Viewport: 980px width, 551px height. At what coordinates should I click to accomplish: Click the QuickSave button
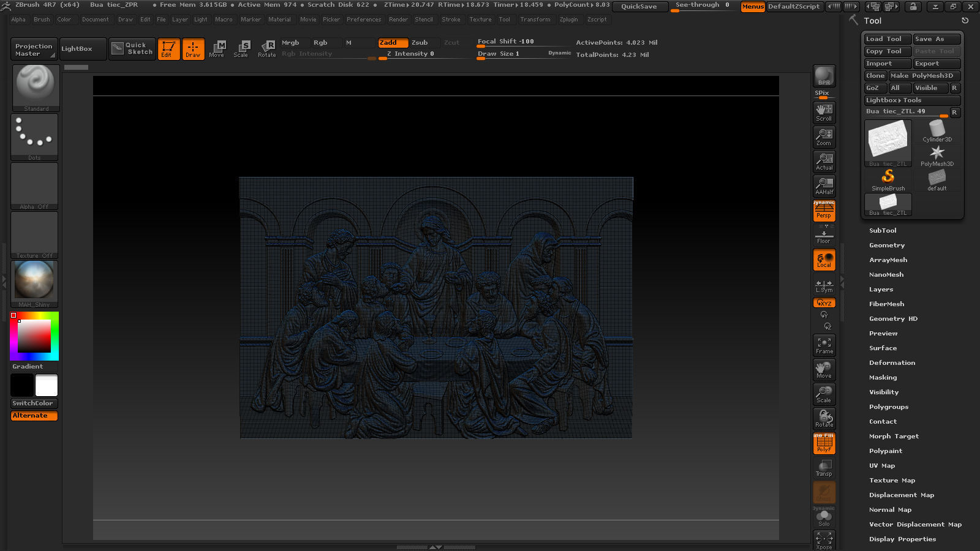pyautogui.click(x=639, y=6)
